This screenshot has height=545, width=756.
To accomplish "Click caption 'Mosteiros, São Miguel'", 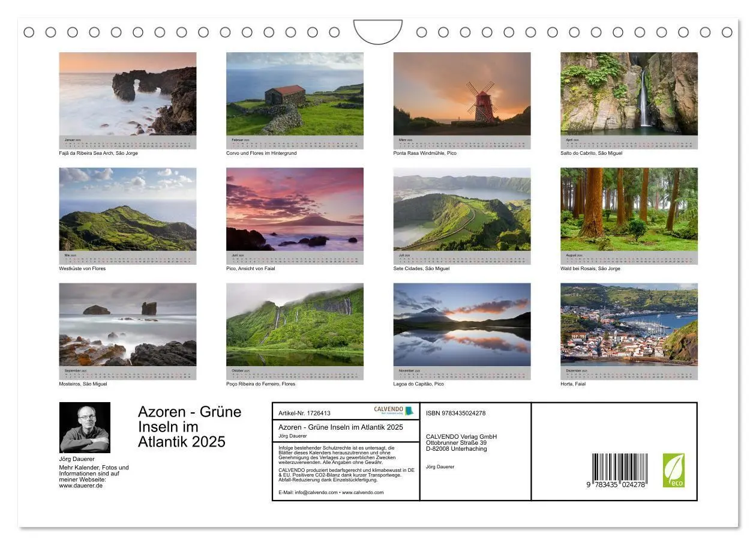I will click(x=83, y=384).
